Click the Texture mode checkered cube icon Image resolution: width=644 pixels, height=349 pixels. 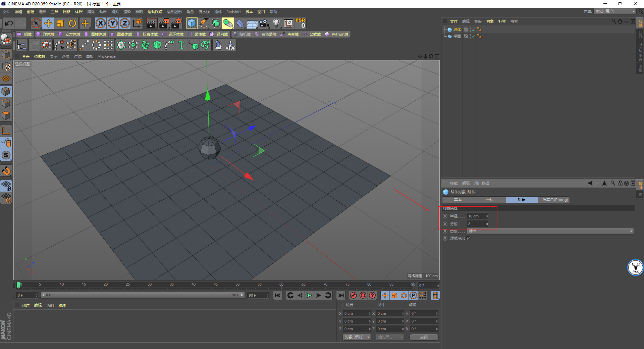coord(6,66)
